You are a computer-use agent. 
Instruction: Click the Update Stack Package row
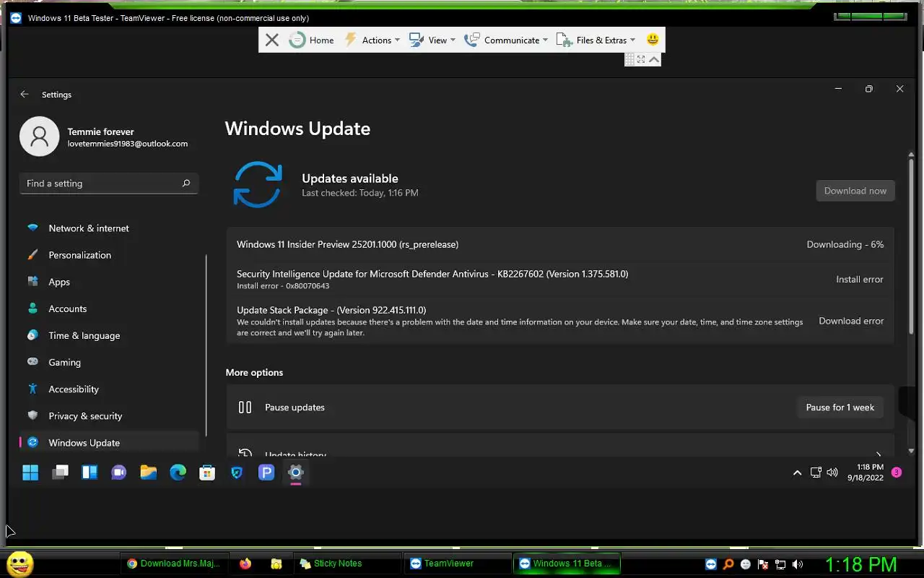click(x=560, y=321)
